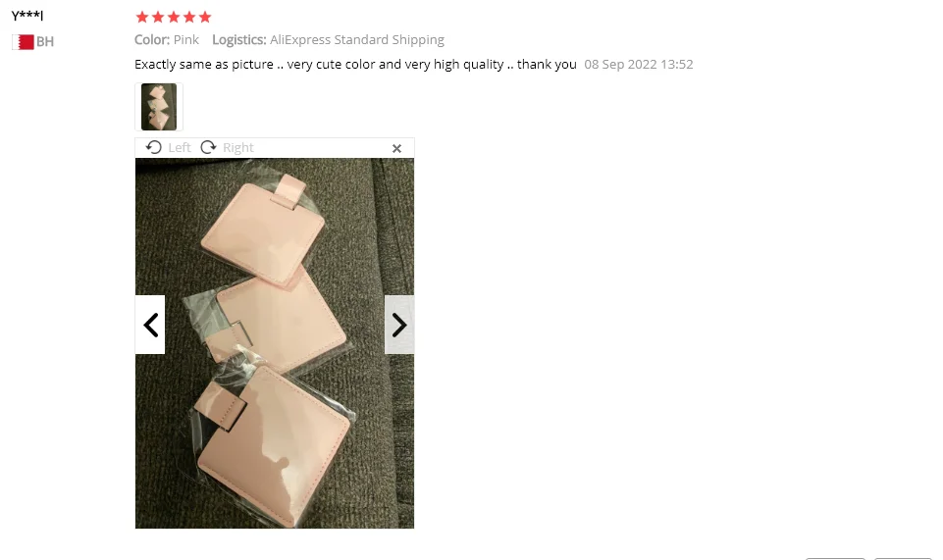Viewport: 943px width, 560px height.
Task: Click the second rating star
Action: coord(158,17)
